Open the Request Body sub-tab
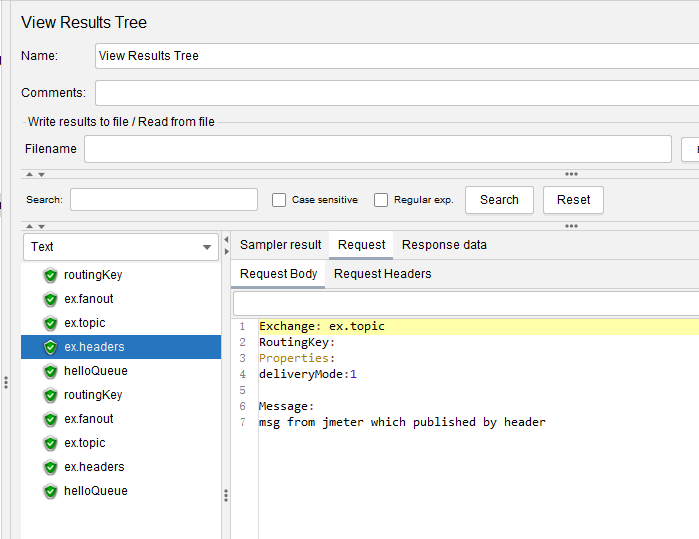This screenshot has width=699, height=539. click(x=278, y=274)
